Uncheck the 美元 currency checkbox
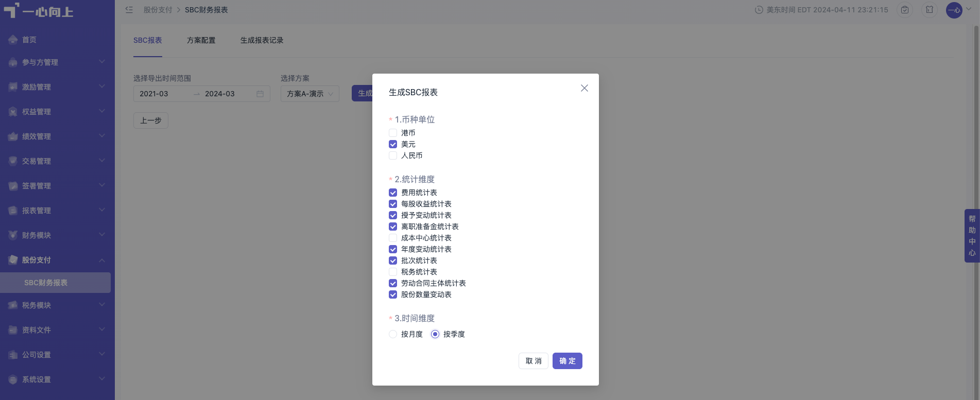 [393, 144]
